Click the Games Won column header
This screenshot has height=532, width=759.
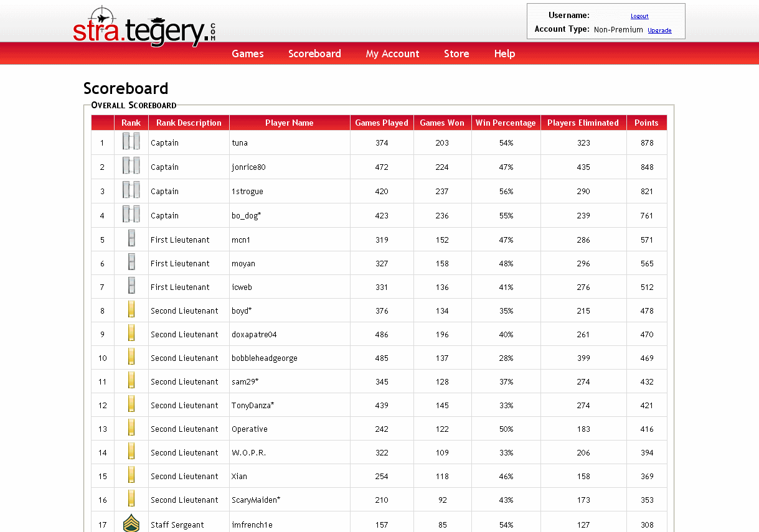(x=442, y=123)
